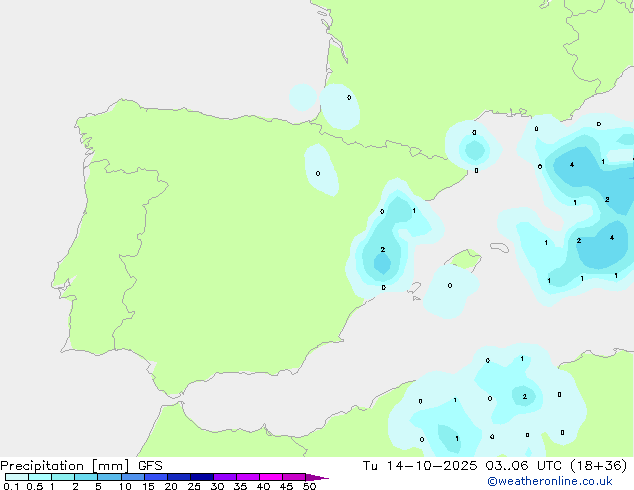The width and height of the screenshot is (634, 490).
Task: Click the 1–2 mm legend color swatch
Action: [63, 477]
